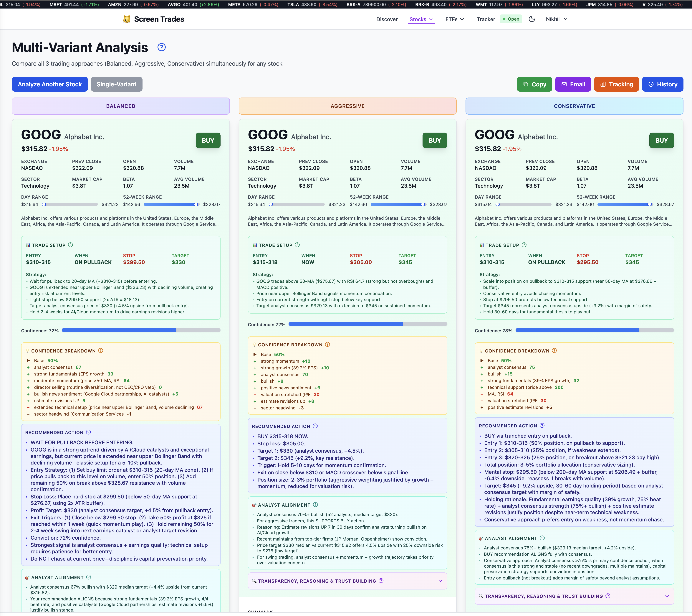Expand Base 50% triangle in Balanced breakdown

point(28,360)
